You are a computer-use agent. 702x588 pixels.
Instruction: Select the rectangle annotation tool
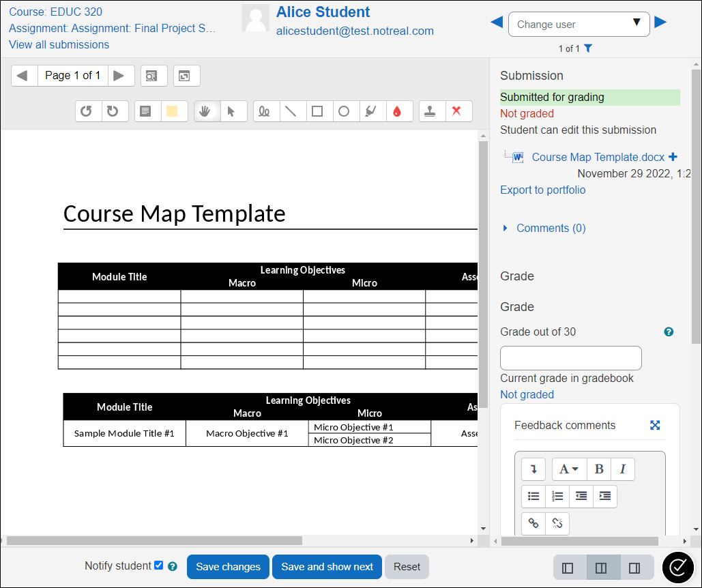point(318,111)
